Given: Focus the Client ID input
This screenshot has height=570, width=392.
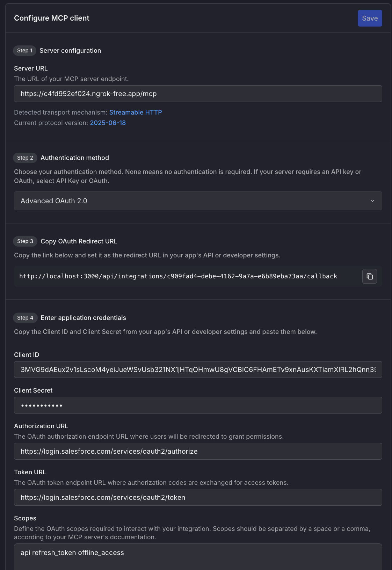Looking at the screenshot, I should pyautogui.click(x=198, y=370).
